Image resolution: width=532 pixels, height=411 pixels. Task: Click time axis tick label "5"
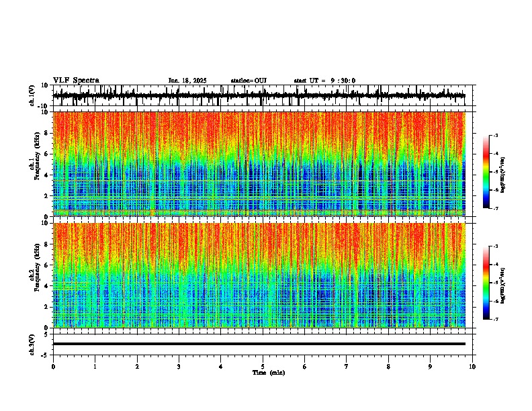(x=263, y=367)
